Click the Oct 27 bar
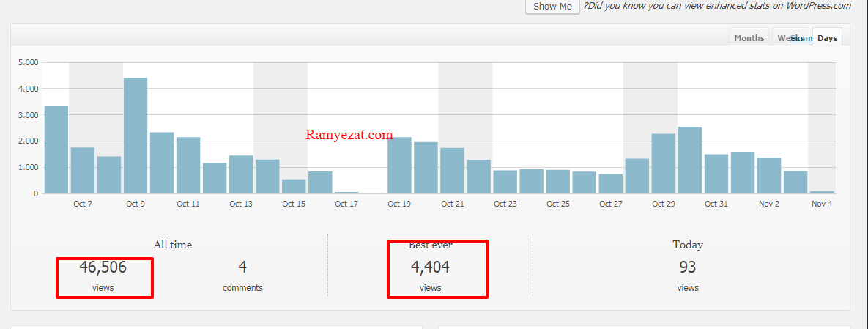 pos(610,183)
